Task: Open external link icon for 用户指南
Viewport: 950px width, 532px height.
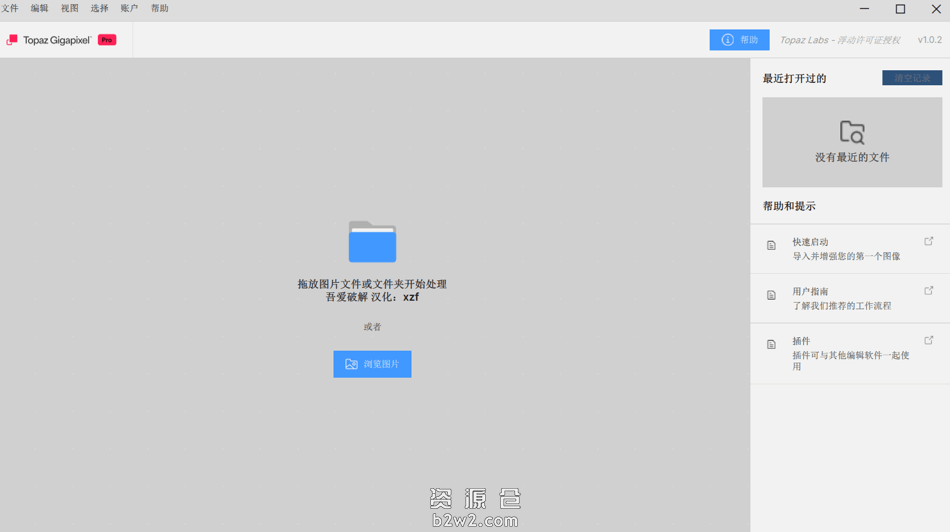Action: (x=928, y=291)
